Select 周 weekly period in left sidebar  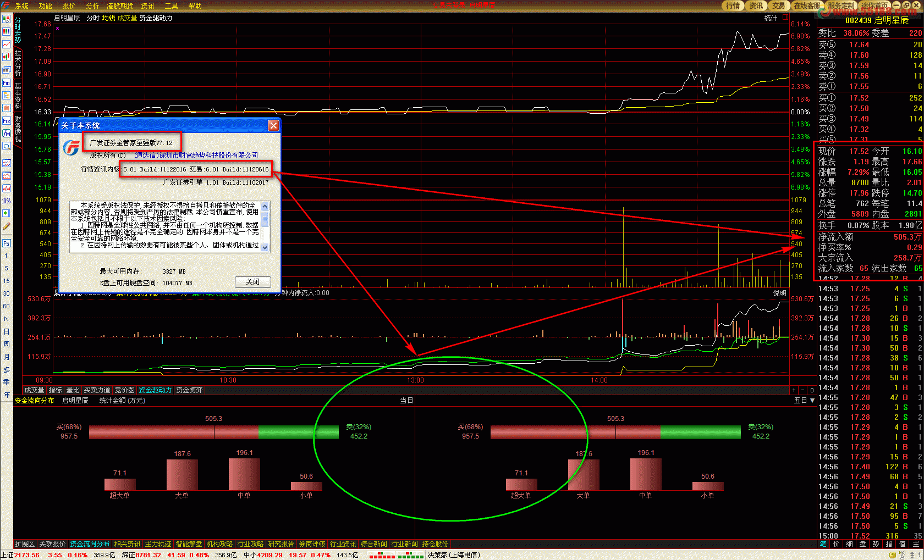tap(6, 344)
